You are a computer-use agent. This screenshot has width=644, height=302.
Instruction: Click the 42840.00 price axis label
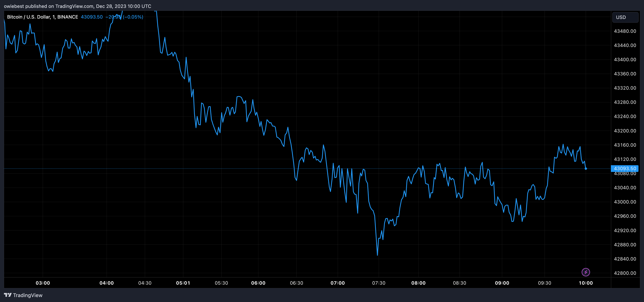point(625,259)
